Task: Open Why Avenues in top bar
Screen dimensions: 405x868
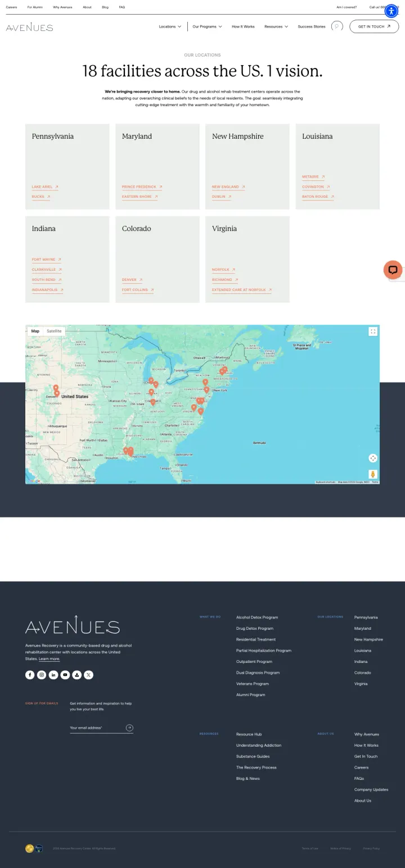Action: tap(62, 7)
